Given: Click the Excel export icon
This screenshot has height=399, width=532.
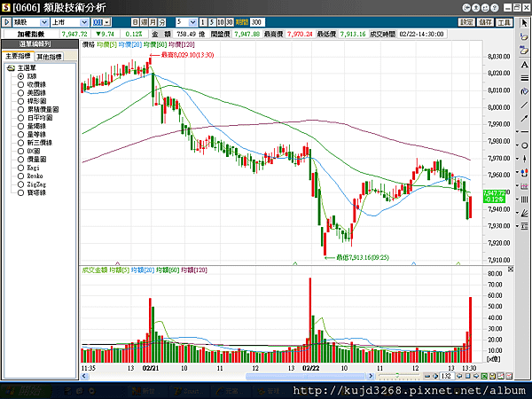Looking at the screenshot, I should pos(484,376).
